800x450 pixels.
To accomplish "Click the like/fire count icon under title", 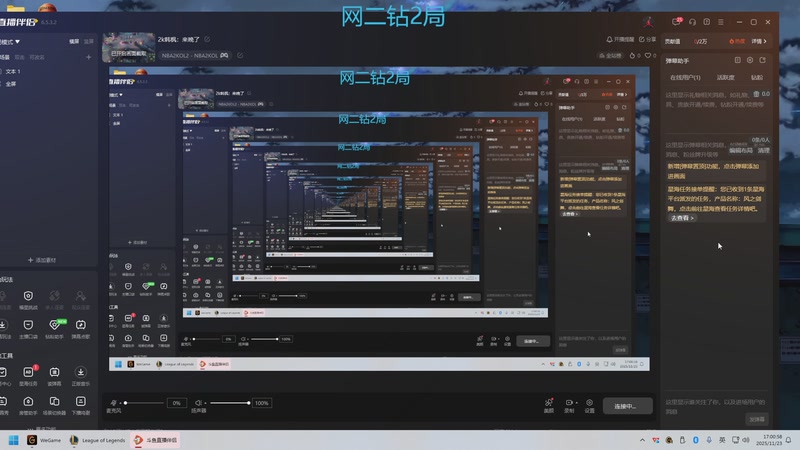I will click(x=633, y=56).
